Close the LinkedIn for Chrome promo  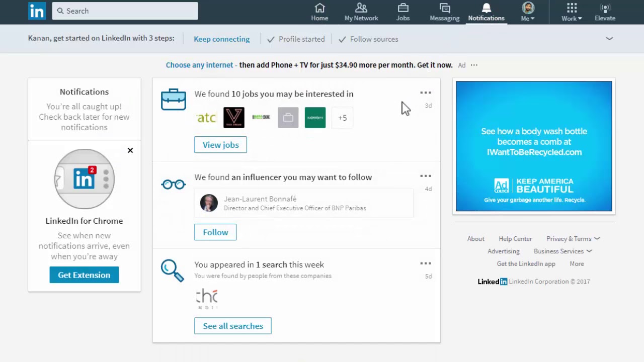click(x=130, y=150)
